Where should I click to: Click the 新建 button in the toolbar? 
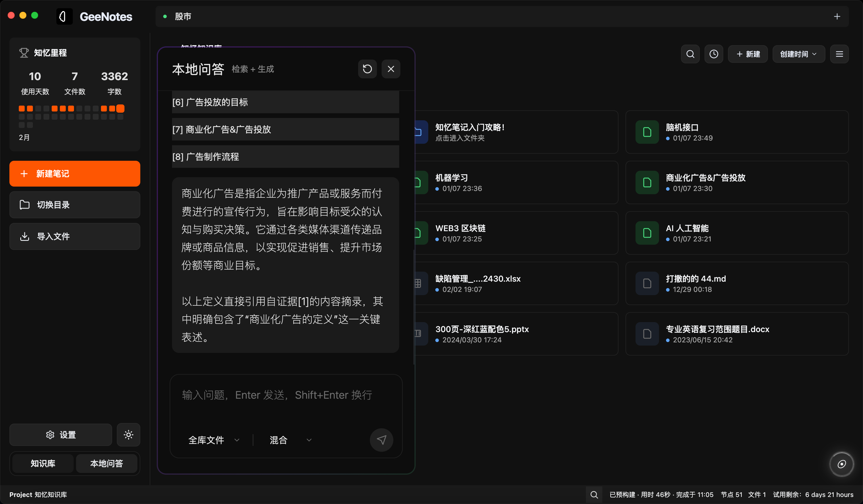[x=748, y=54]
